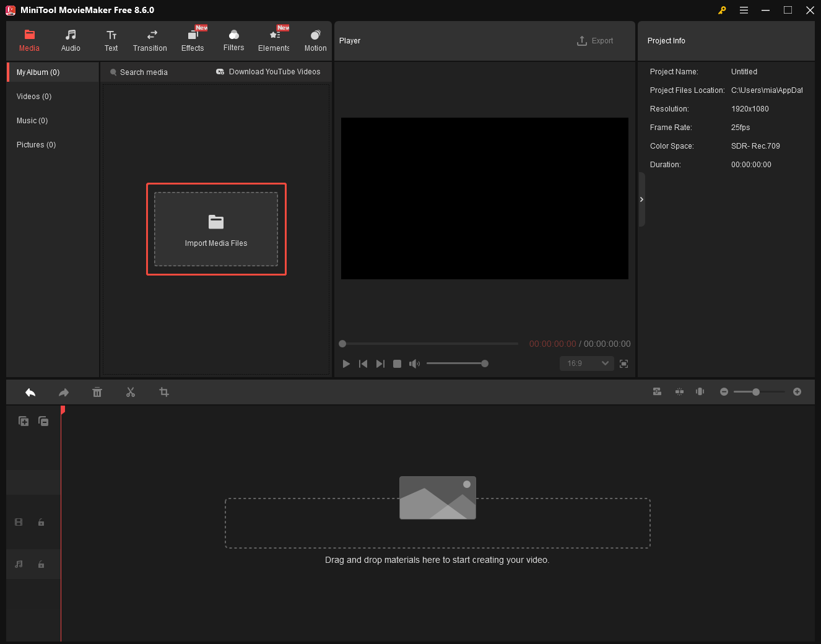Viewport: 821px width, 644px height.
Task: Click the Color Space value SDR- Rec.709
Action: pyautogui.click(x=755, y=146)
